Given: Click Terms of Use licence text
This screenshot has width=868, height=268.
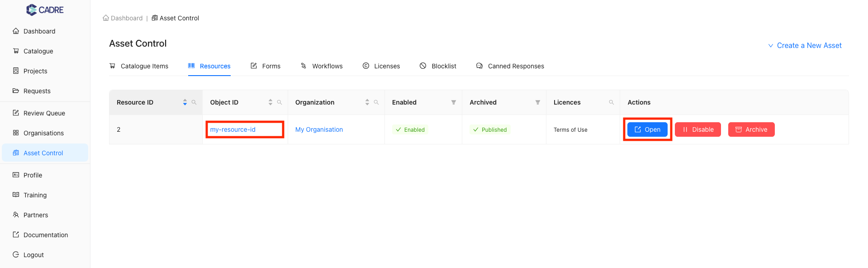Looking at the screenshot, I should tap(570, 130).
